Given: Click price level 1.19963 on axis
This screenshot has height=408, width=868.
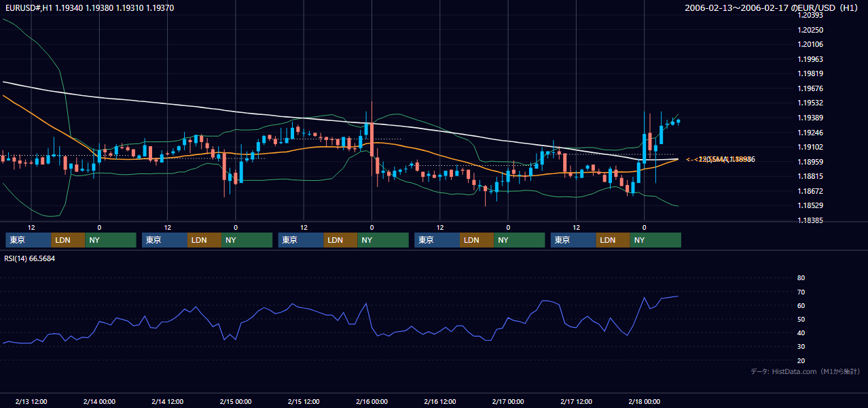Looking at the screenshot, I should [811, 59].
